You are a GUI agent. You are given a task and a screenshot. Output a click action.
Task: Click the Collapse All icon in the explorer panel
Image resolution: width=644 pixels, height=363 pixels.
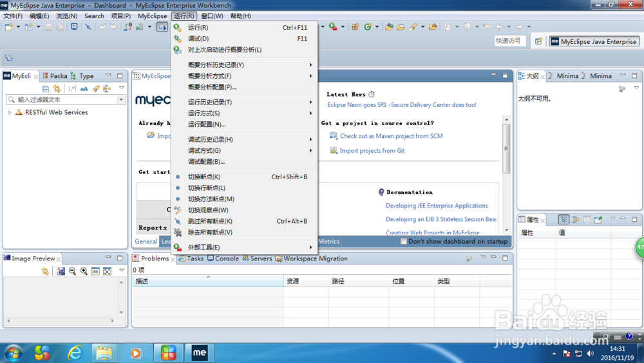(46, 88)
